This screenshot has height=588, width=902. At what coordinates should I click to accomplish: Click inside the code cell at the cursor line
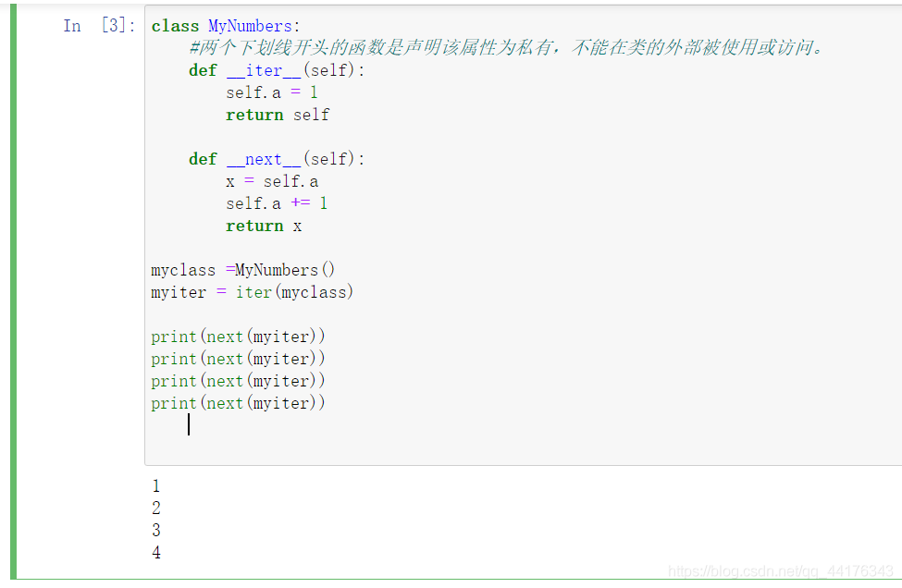click(189, 424)
